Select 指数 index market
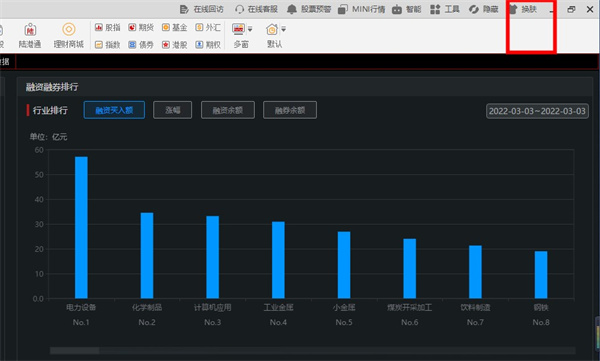This screenshot has height=361, width=600. coord(108,45)
